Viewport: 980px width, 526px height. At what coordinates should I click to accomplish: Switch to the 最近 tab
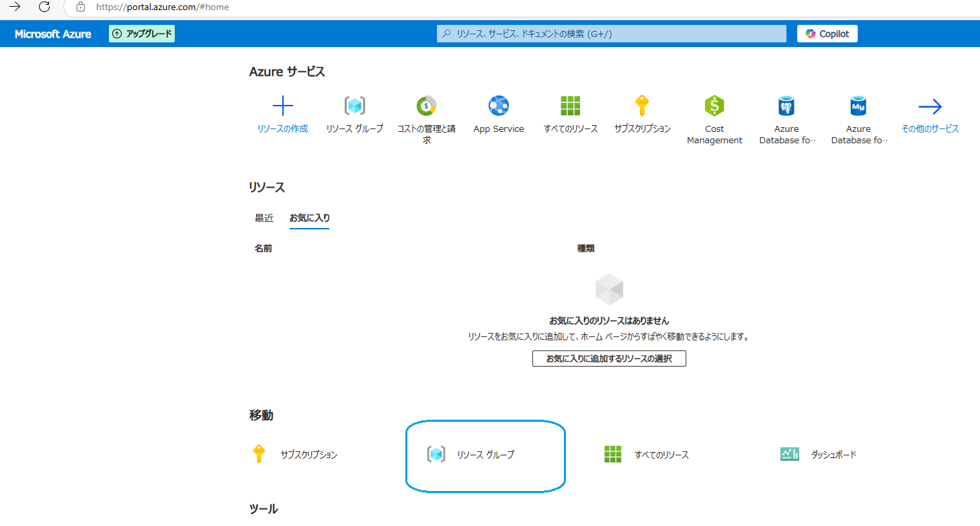click(264, 218)
